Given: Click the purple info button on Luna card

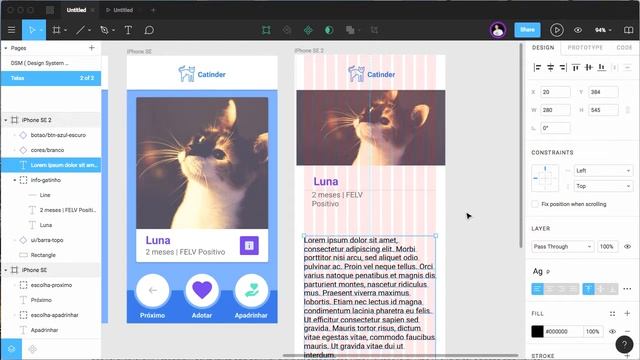Looking at the screenshot, I should 249,245.
